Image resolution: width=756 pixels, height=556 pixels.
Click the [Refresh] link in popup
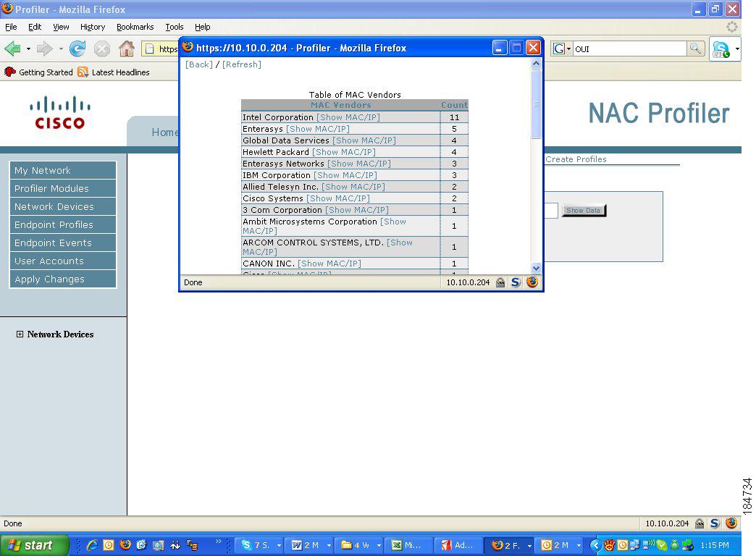[242, 64]
